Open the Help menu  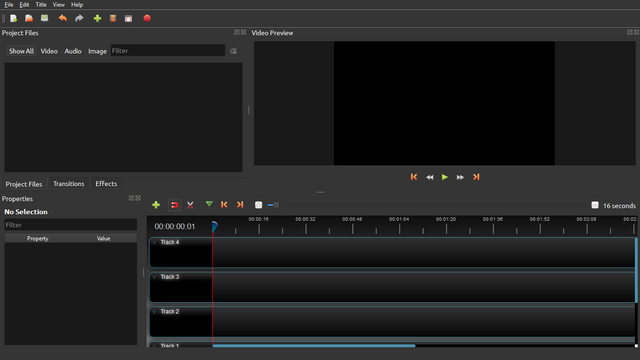tap(77, 5)
